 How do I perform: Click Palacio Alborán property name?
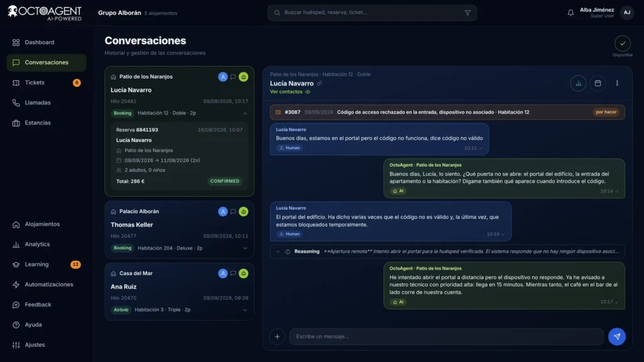click(139, 212)
